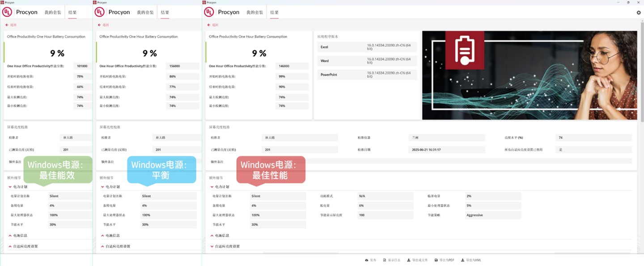Expand 电池信息 section in the left window
The image size is (644, 266).
pyautogui.click(x=18, y=236)
